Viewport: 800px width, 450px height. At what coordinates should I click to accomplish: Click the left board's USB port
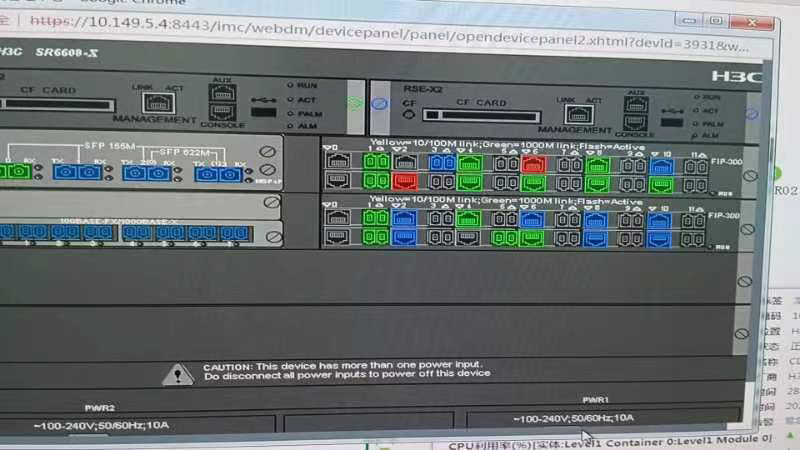pyautogui.click(x=264, y=113)
